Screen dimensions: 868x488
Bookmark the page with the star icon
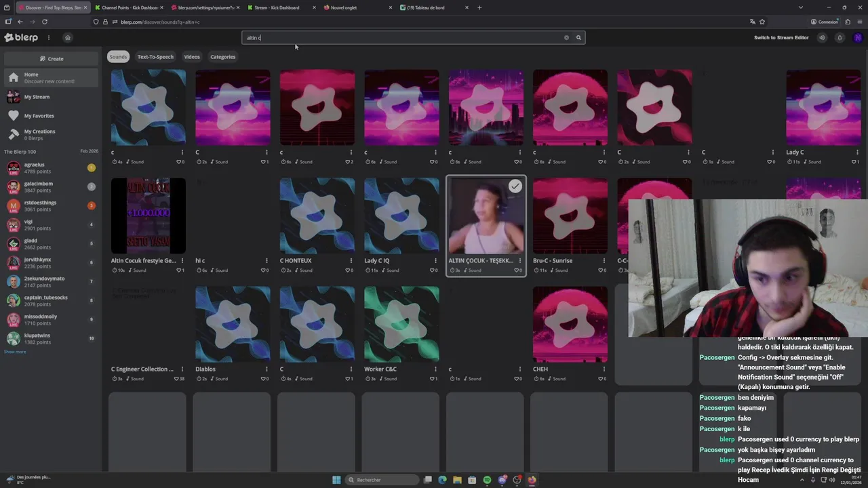coord(762,22)
